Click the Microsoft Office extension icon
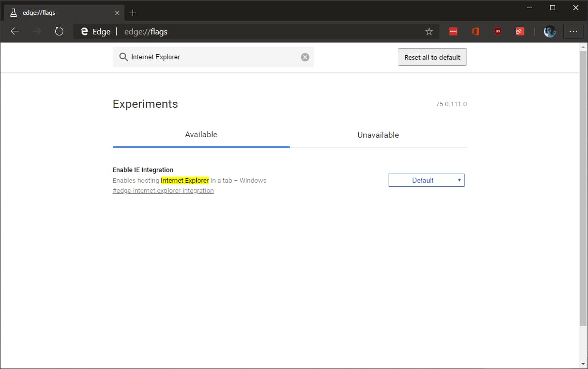 (475, 31)
